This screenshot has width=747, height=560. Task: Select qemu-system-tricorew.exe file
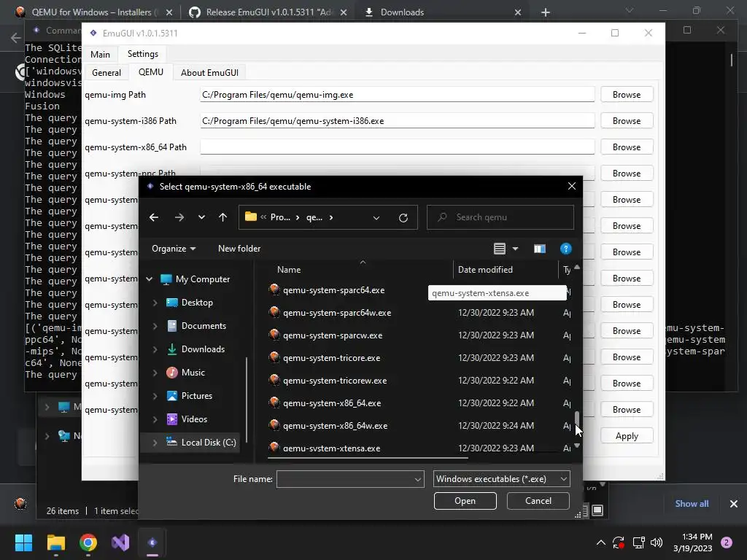(335, 381)
